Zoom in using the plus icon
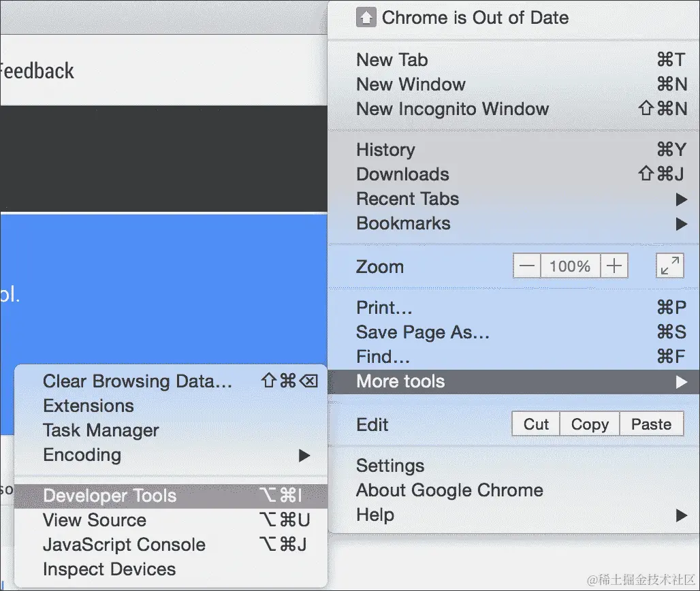 (615, 266)
